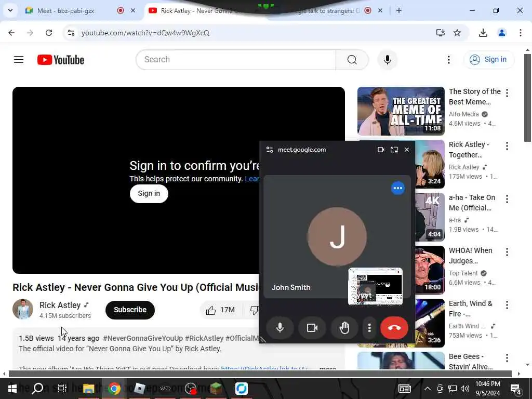This screenshot has width=532, height=399.
Task: Open File Explorer from taskbar
Action: tap(88, 389)
